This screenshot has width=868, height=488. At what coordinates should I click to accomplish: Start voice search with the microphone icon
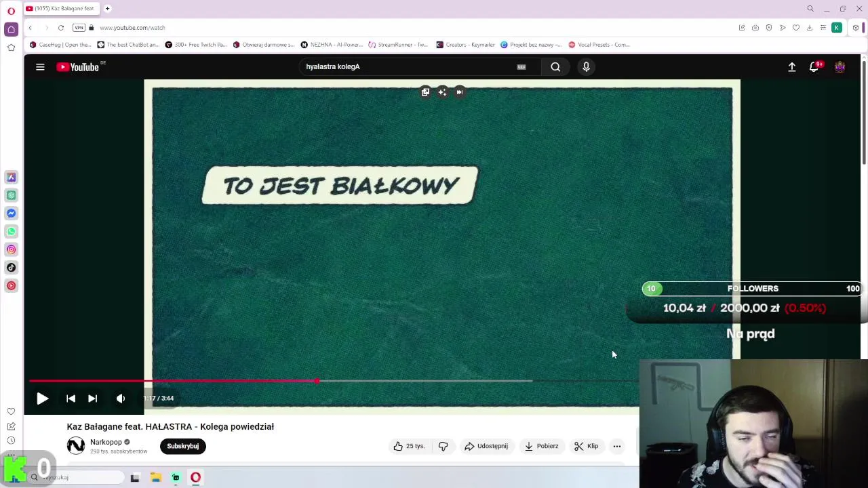(586, 66)
